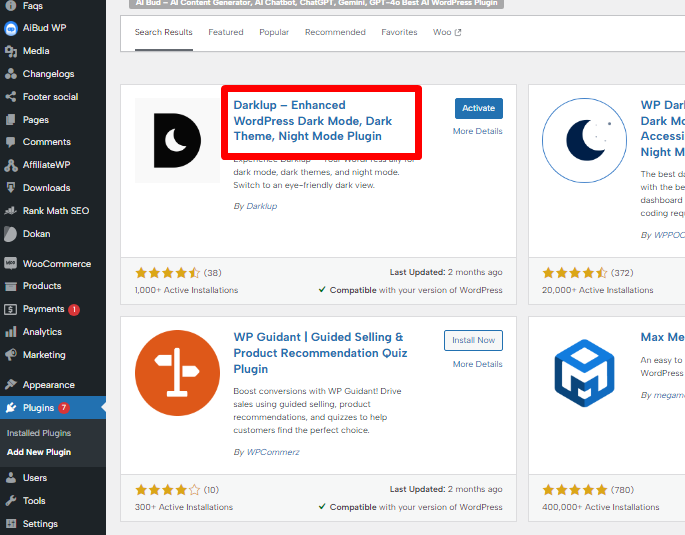Click the Faqs sidebar icon
The height and width of the screenshot is (535, 685).
[x=10, y=6]
